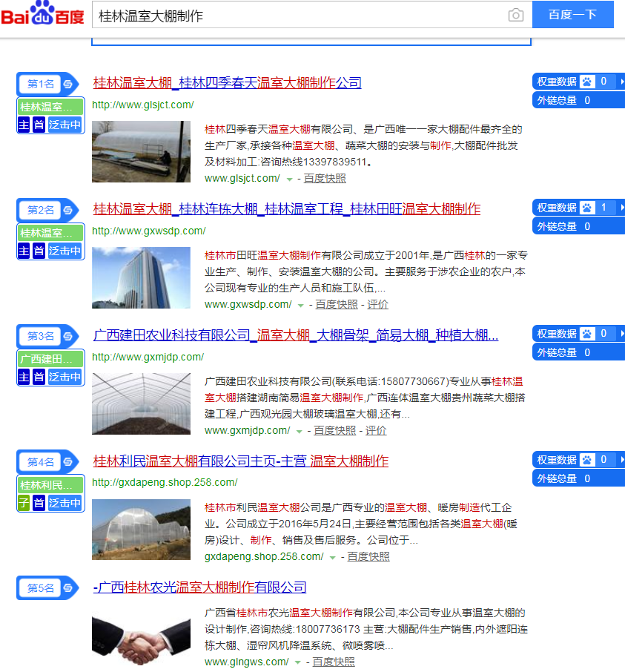The height and width of the screenshot is (672, 625).
Task: Open dome greenhouse thumbnail of fourth result
Action: (x=141, y=530)
